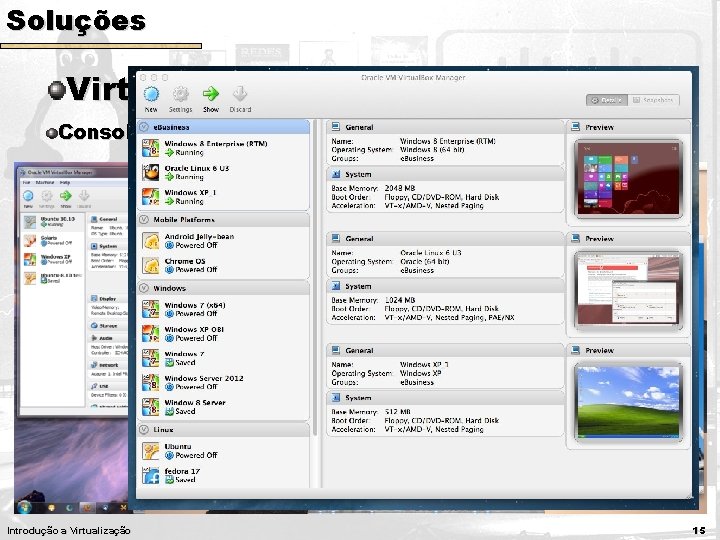Select the Android Jelly-bean VM icon
Screen dimensions: 720x540
coord(151,241)
